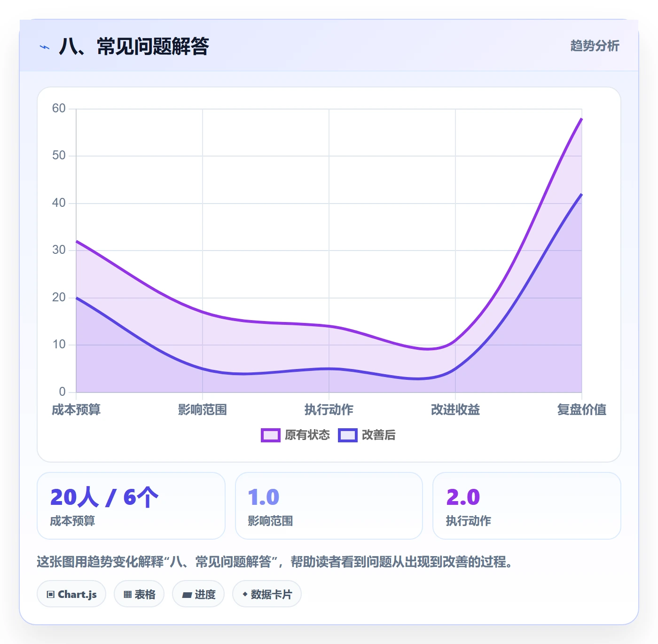Screen dimensions: 658x644
Task: Click the 改善后 line peak at 复盘价值
Action: [x=581, y=194]
